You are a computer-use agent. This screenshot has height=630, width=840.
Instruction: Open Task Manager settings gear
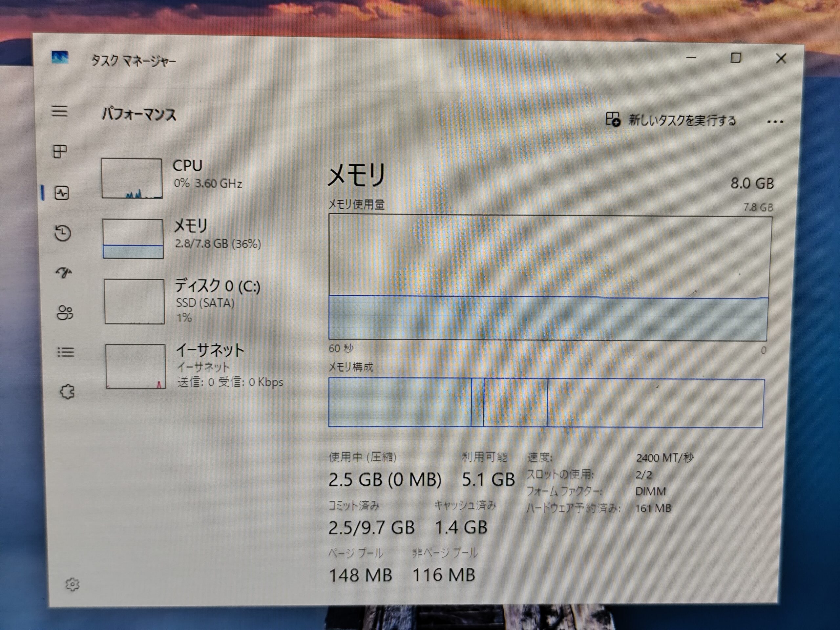pos(72,584)
